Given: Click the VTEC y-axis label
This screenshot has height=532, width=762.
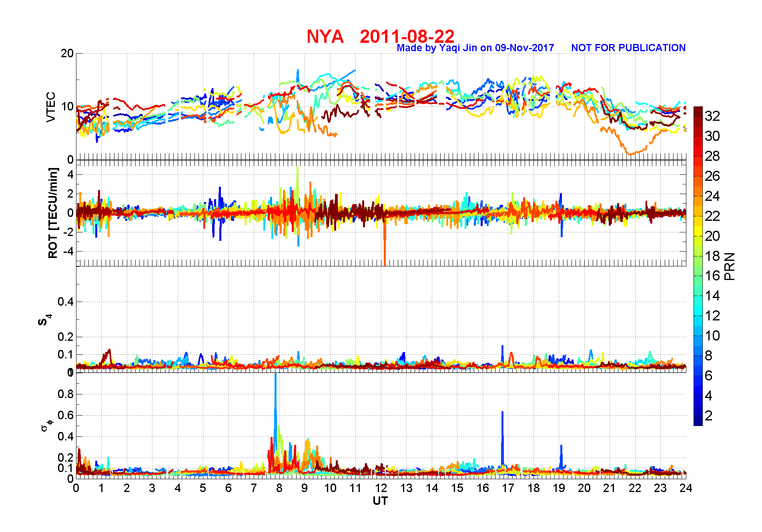Looking at the screenshot, I should [51, 107].
